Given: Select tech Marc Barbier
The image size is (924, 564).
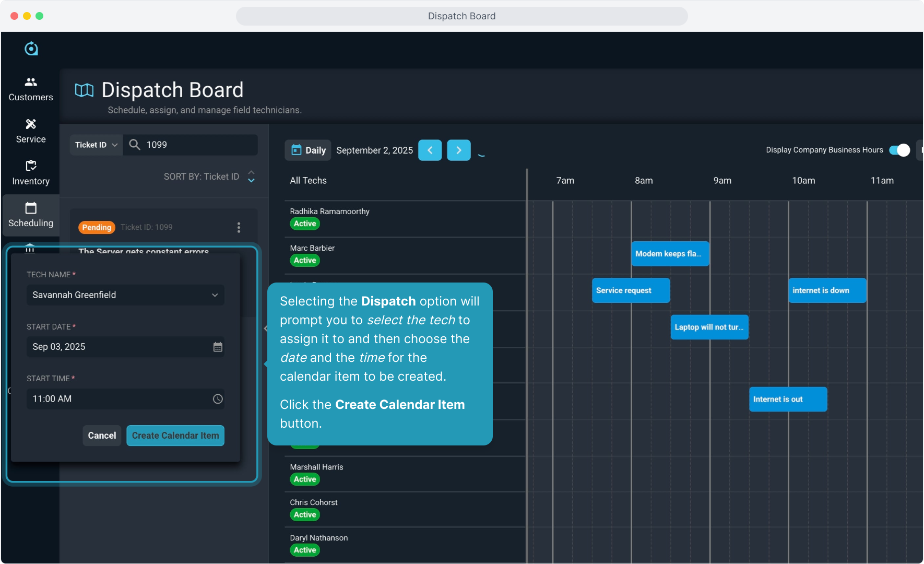Looking at the screenshot, I should tap(312, 248).
